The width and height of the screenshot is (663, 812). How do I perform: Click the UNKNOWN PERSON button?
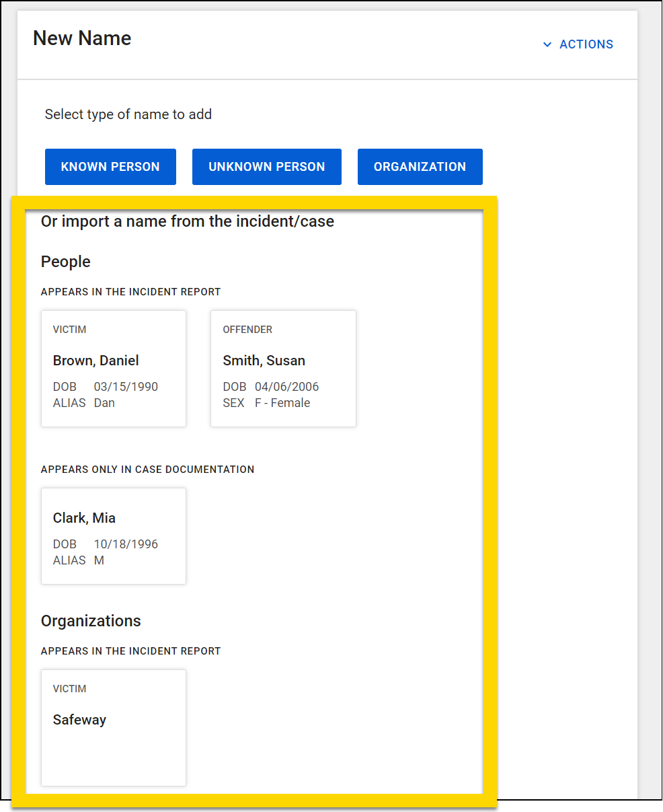266,166
